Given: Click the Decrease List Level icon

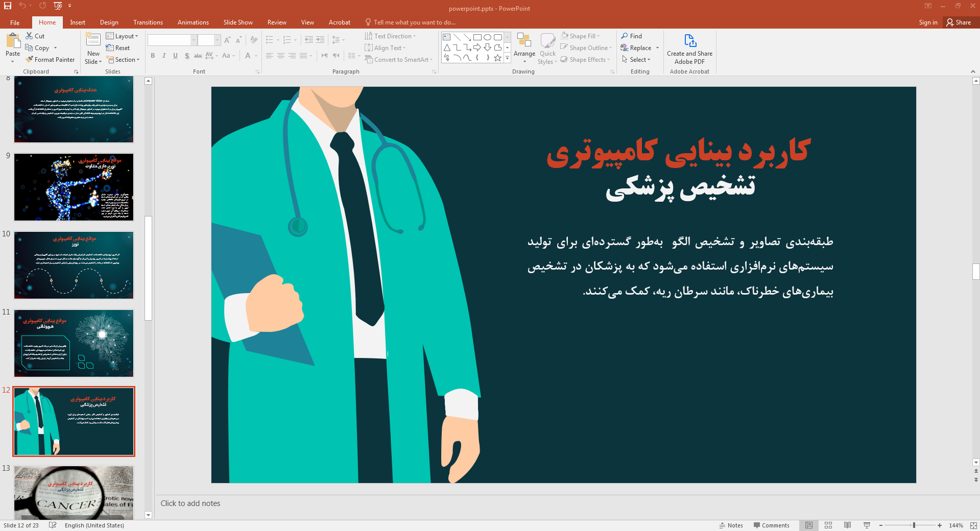Looking at the screenshot, I should pos(309,40).
